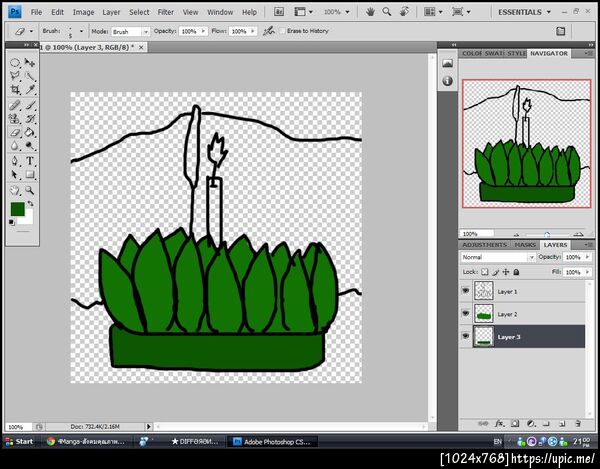Click the foreground green color swatch
Image resolution: width=600 pixels, height=469 pixels.
17,208
